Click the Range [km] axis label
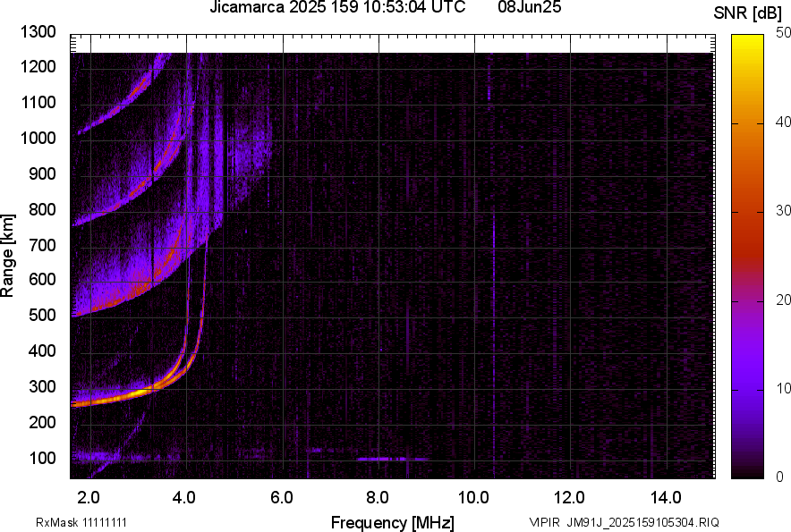The height and width of the screenshot is (532, 791). tap(7, 255)
